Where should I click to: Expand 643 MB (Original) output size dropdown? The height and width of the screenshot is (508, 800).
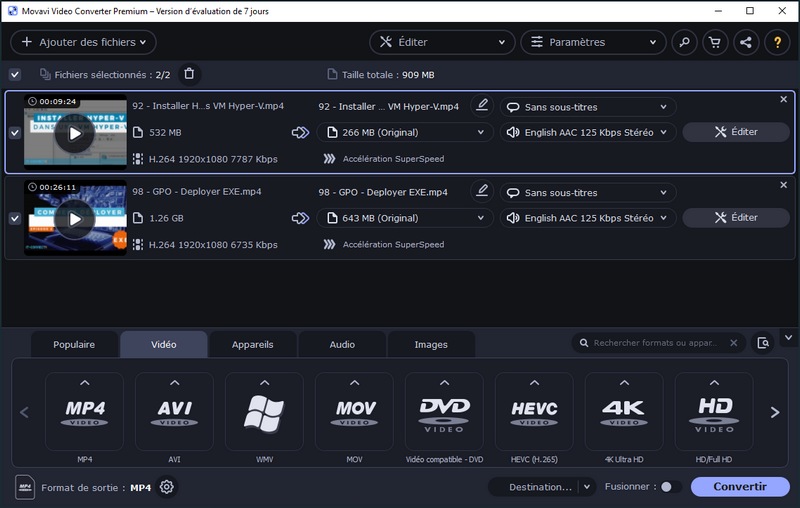[404, 218]
